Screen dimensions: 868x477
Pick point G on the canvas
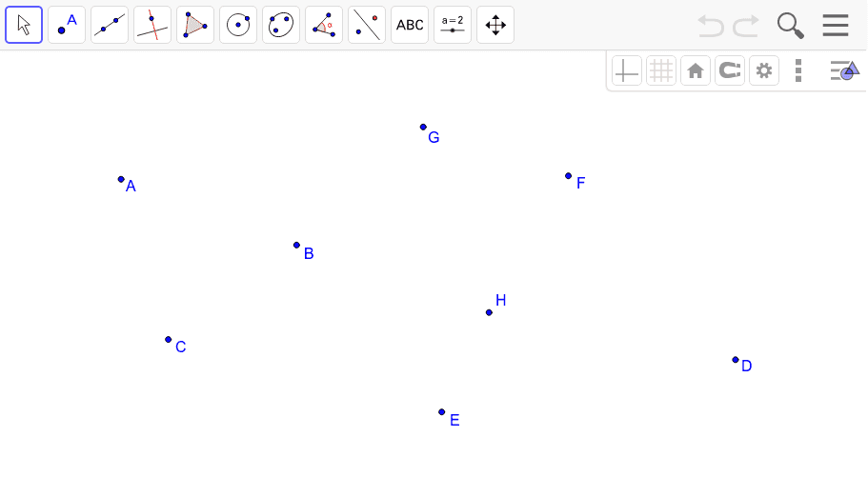pos(423,128)
